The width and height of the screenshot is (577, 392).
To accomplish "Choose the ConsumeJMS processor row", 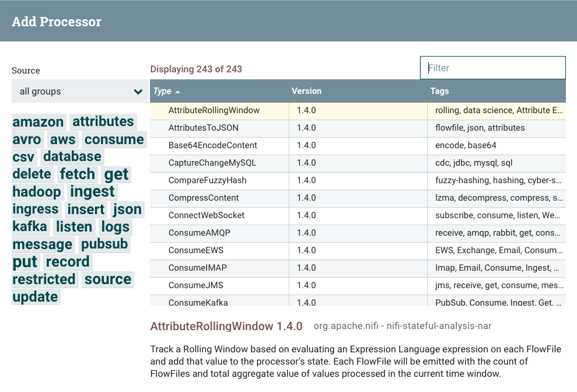I will (195, 285).
